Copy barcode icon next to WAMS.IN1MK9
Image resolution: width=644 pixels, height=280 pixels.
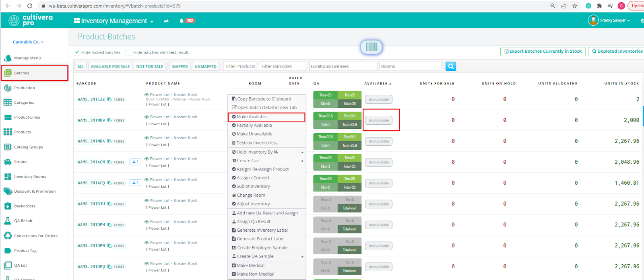[x=109, y=120]
